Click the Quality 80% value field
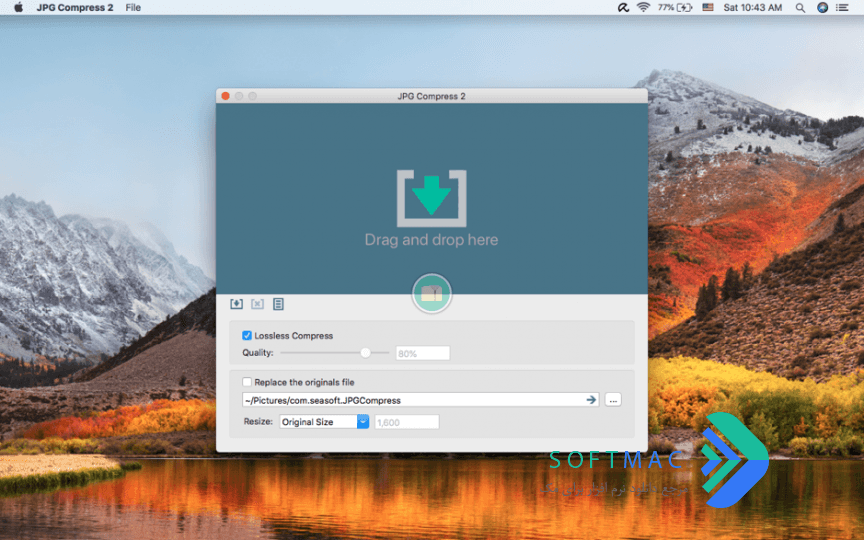Viewport: 864px width, 540px height. 423,353
